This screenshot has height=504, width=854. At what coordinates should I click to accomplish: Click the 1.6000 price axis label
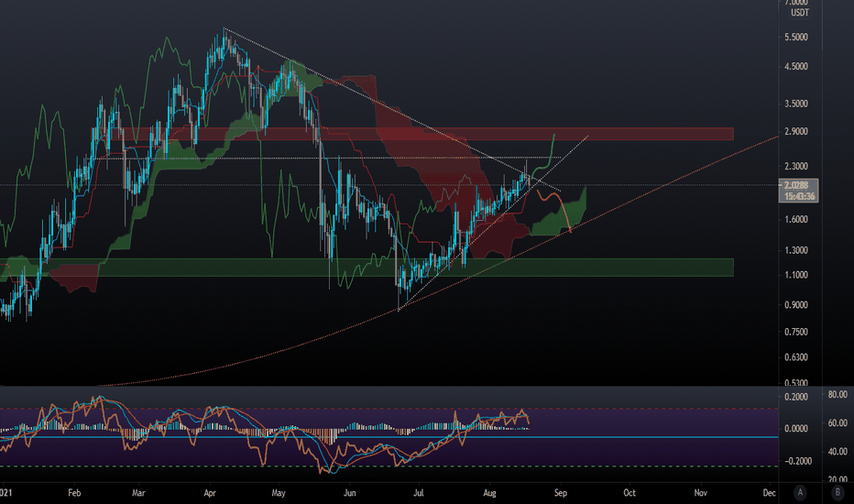(795, 220)
